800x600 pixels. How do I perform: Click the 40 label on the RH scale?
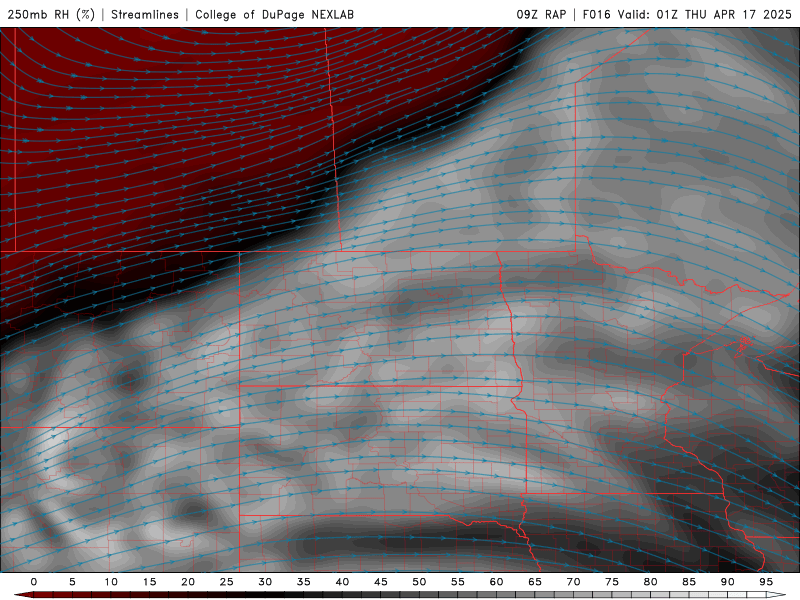point(342,582)
